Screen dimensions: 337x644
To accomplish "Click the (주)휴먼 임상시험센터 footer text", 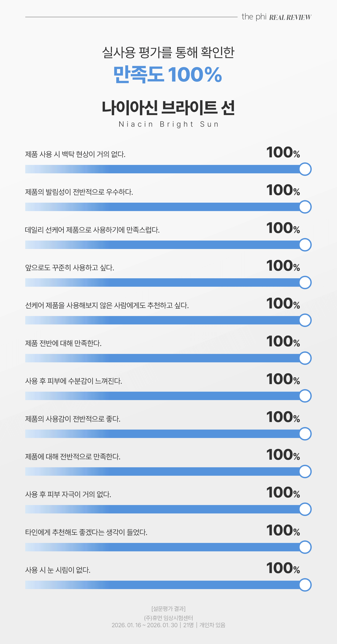I will tap(168, 618).
